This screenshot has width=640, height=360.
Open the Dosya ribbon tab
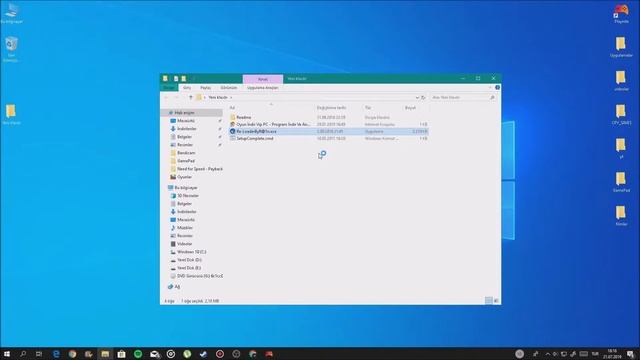pyautogui.click(x=169, y=87)
